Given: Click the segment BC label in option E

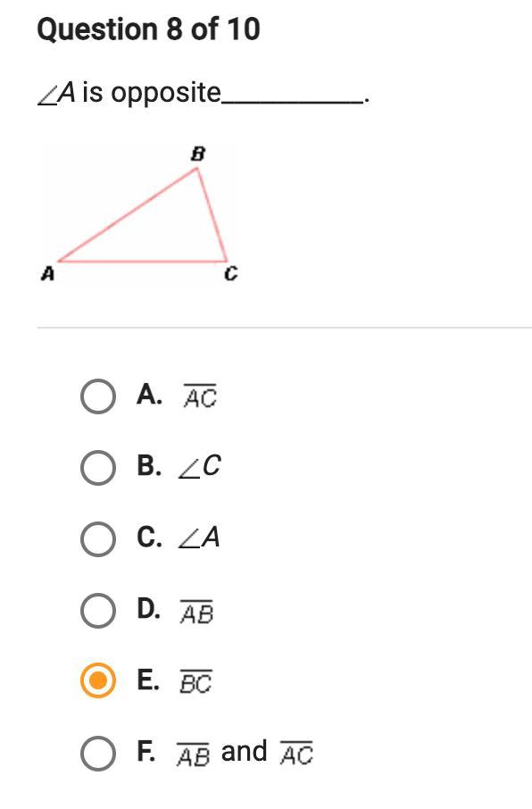Looking at the screenshot, I should (x=195, y=681).
